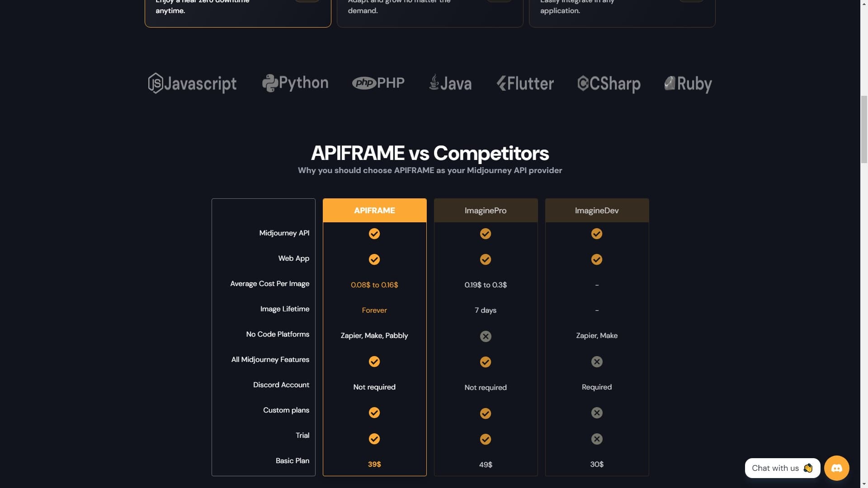Click ImaginePro Web App checkmark
Viewport: 868px width, 488px height.
[486, 259]
